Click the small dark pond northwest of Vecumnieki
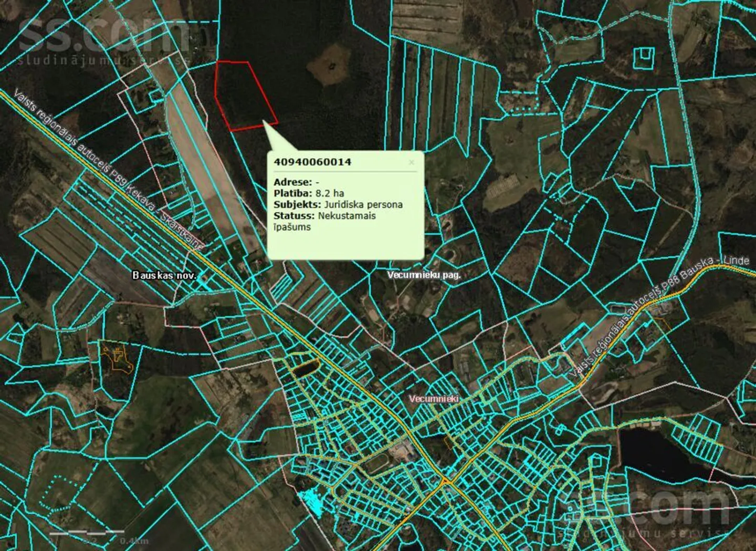Image resolution: width=756 pixels, height=551 pixels. [x=305, y=368]
